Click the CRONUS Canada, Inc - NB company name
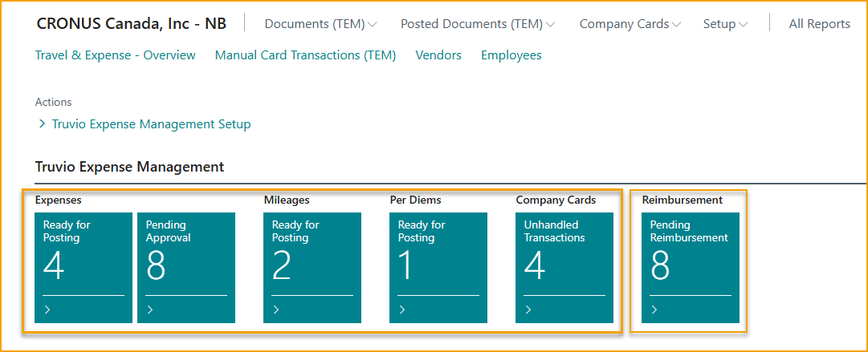Image resolution: width=868 pixels, height=352 pixels. [x=132, y=24]
